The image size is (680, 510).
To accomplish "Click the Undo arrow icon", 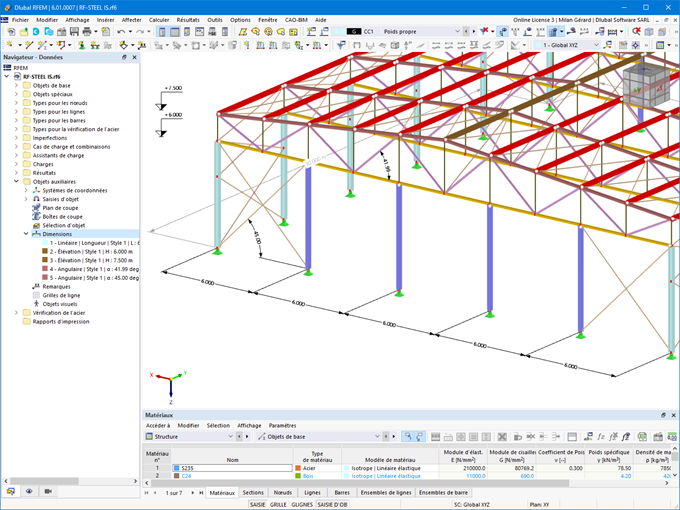I will pos(121,32).
